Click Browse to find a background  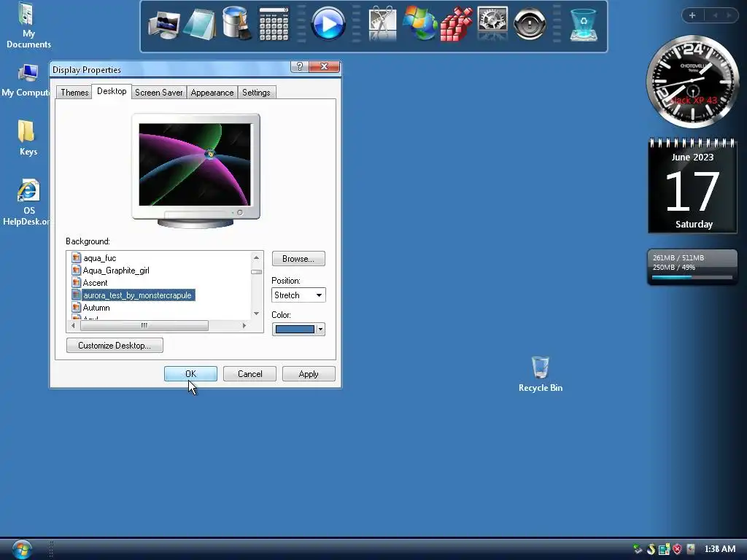[x=298, y=259]
